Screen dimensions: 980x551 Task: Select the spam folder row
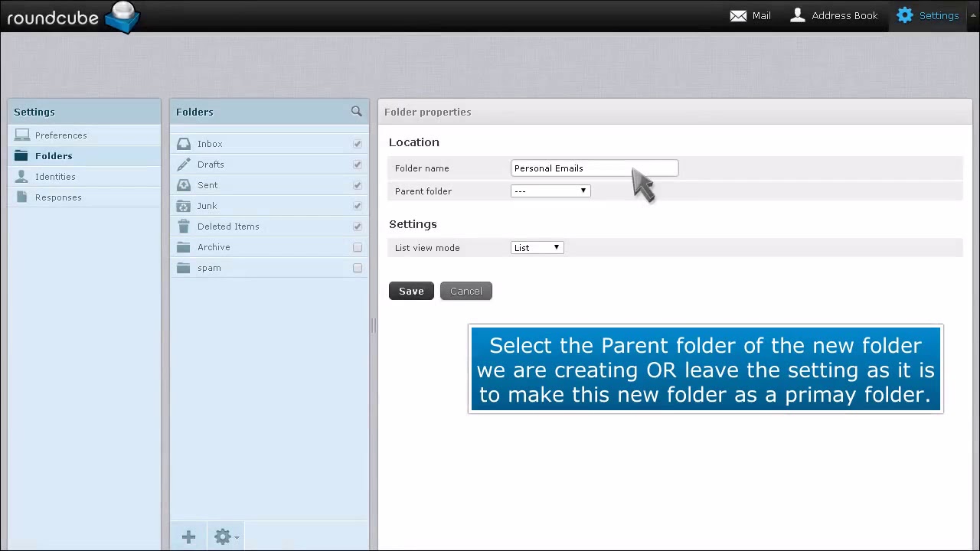(x=269, y=268)
